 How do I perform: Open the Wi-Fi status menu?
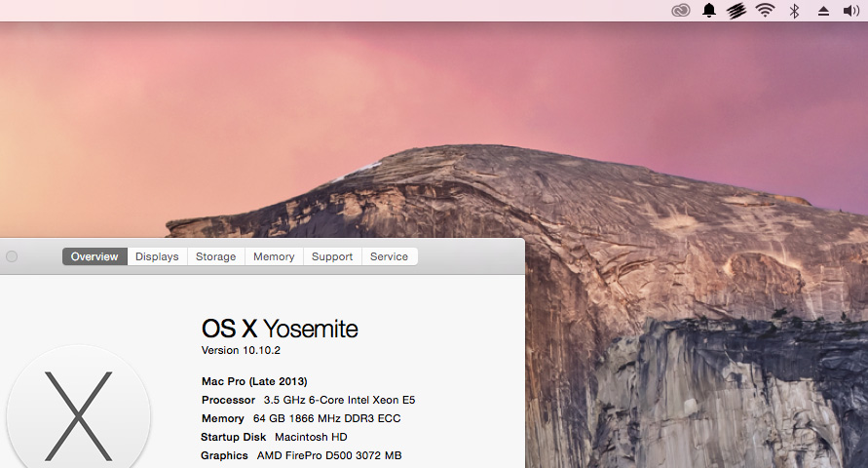pos(765,11)
